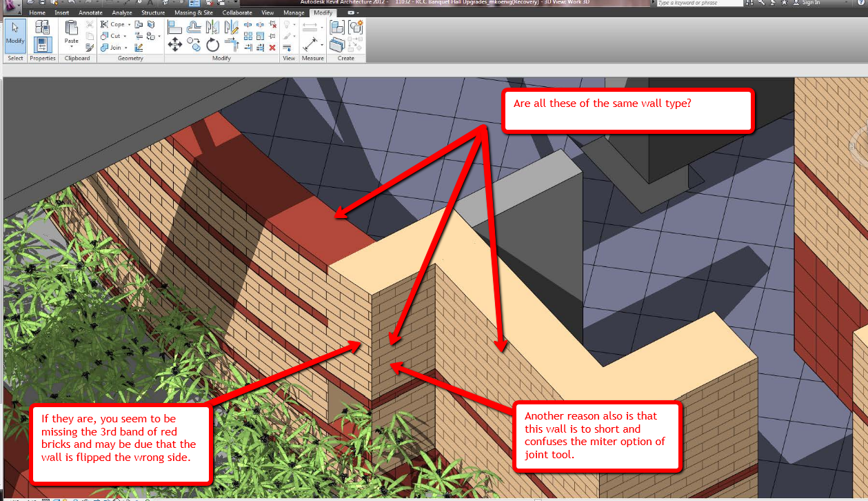
Task: Open the View ribbon tab
Action: (x=268, y=12)
